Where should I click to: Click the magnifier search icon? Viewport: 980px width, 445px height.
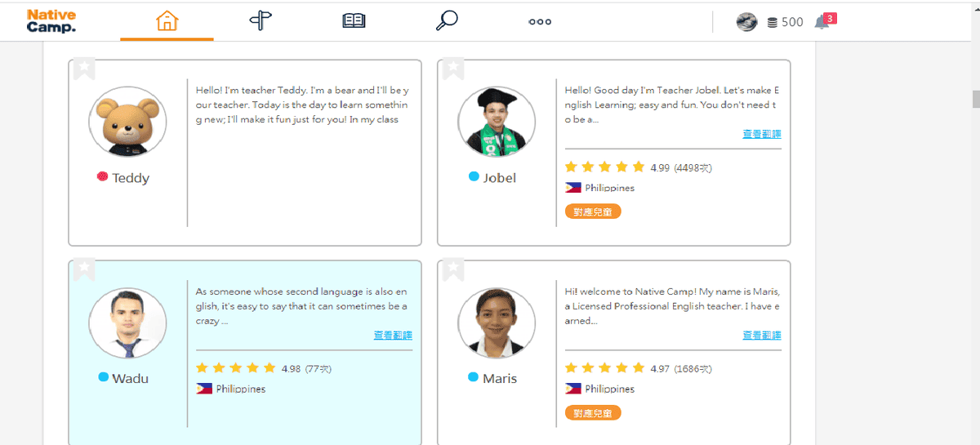point(447,20)
